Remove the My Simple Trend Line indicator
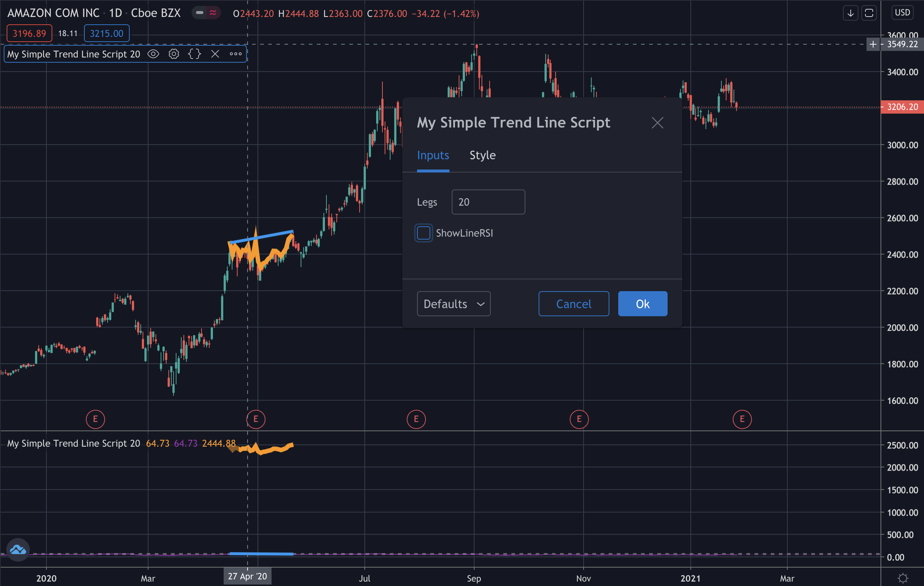Screen dimensions: 924x586 pos(215,54)
